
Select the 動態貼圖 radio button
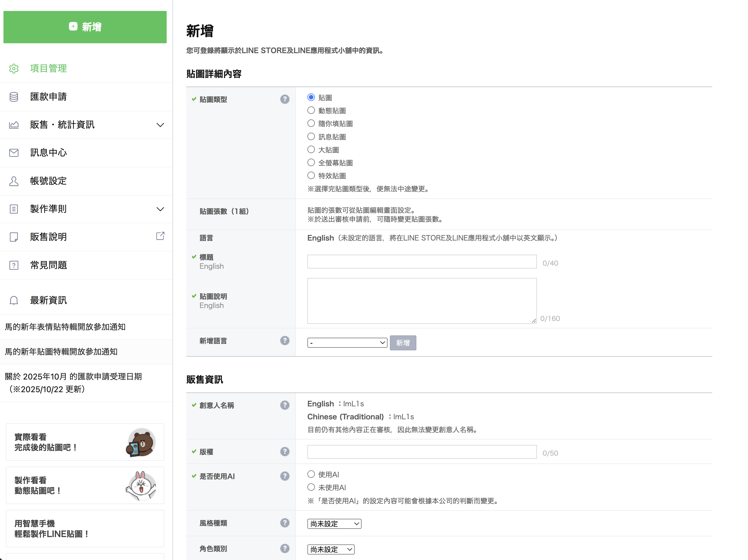pos(311,110)
